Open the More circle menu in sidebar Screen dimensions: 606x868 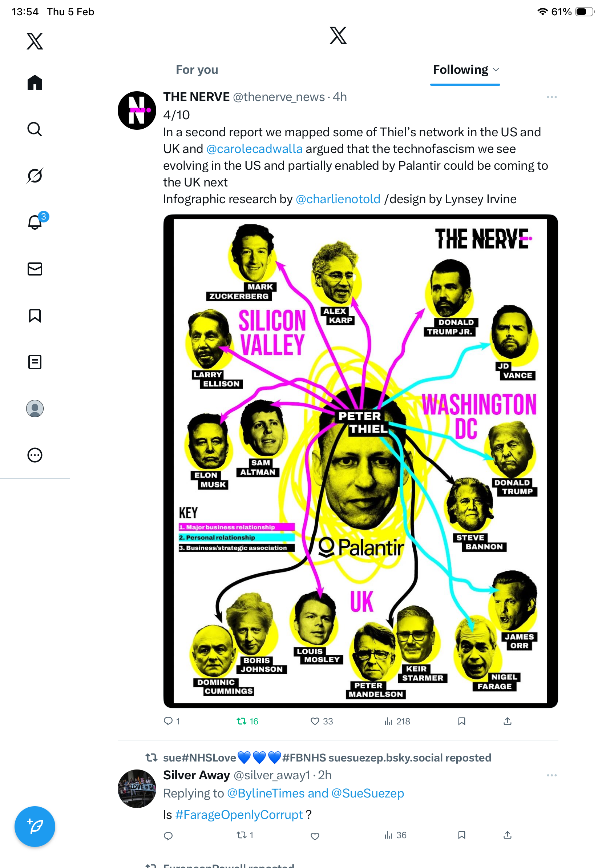click(x=35, y=455)
